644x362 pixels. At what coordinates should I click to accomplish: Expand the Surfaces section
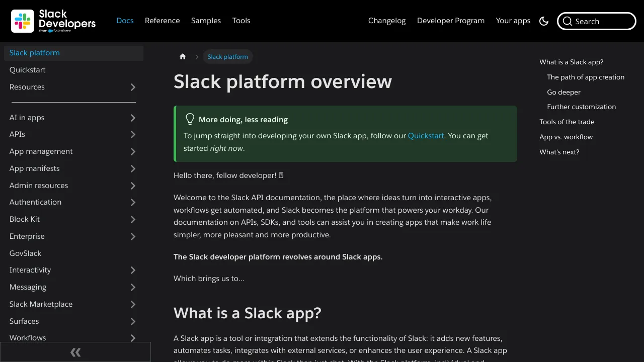point(133,322)
